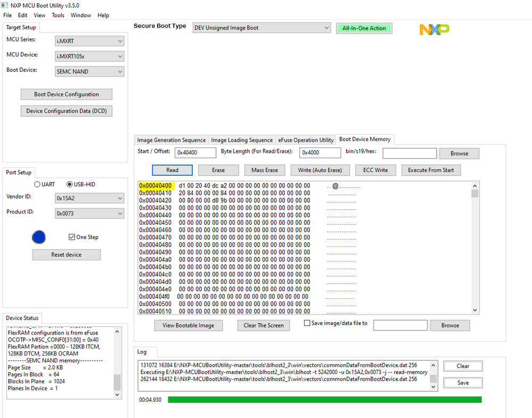Viewport: 532px width, 418px height.
Task: Click Device Status scrollbar up arrow
Action: [x=117, y=332]
